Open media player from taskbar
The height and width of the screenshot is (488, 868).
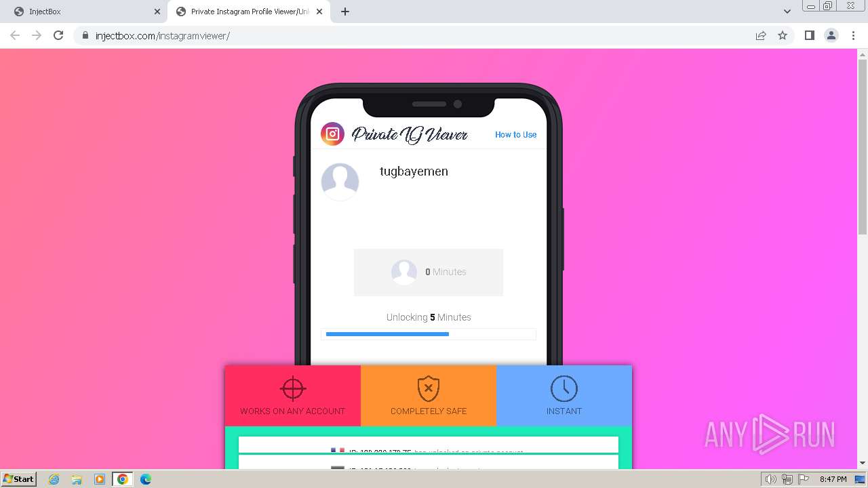point(99,479)
